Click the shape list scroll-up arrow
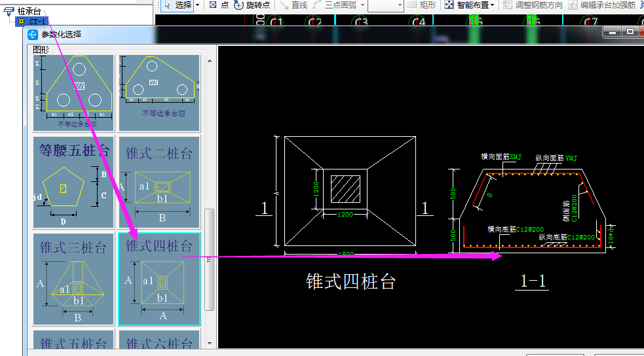Viewport: 644px width, 356px height. coord(210,61)
